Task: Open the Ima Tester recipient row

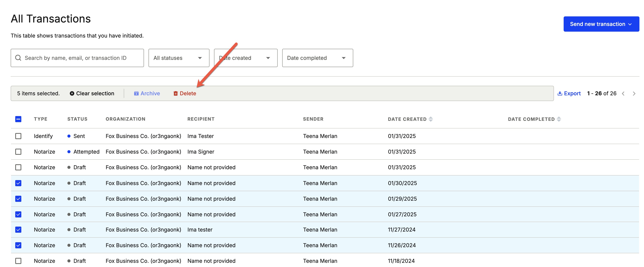Action: pos(201,136)
